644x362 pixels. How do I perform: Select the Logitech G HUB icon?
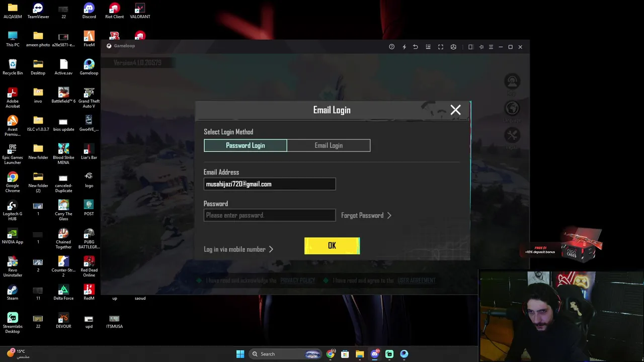click(13, 210)
